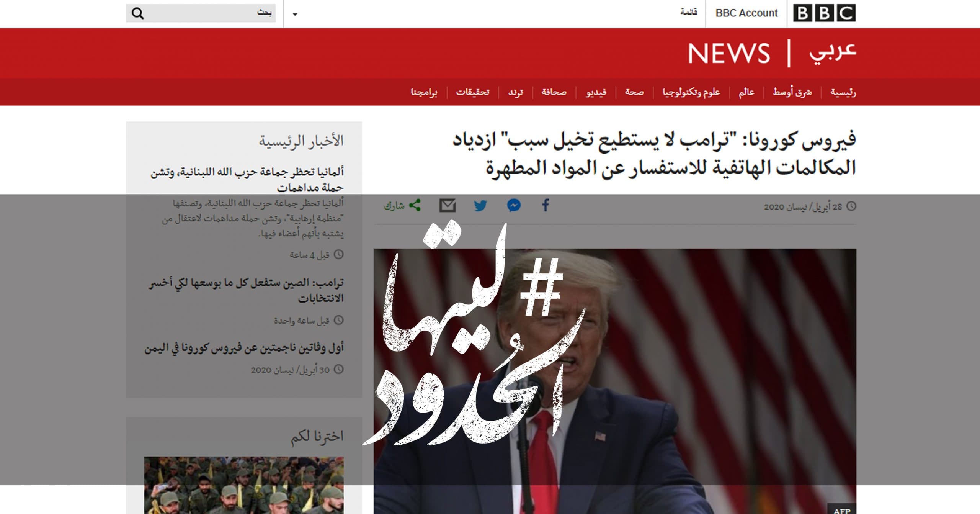Share article via Messenger icon
This screenshot has height=514, width=980.
pos(514,205)
